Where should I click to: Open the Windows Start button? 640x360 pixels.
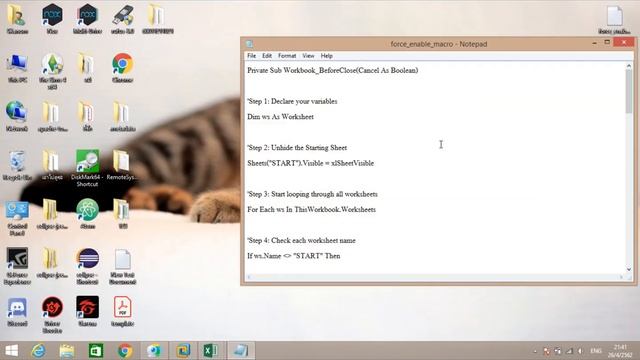tap(12, 351)
